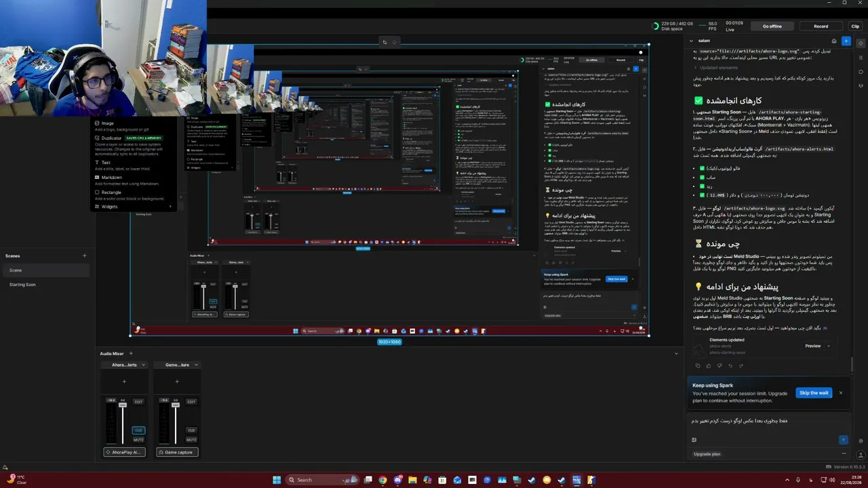The image size is (868, 488).
Task: Choose Text from the add layer menu
Action: tap(134, 166)
